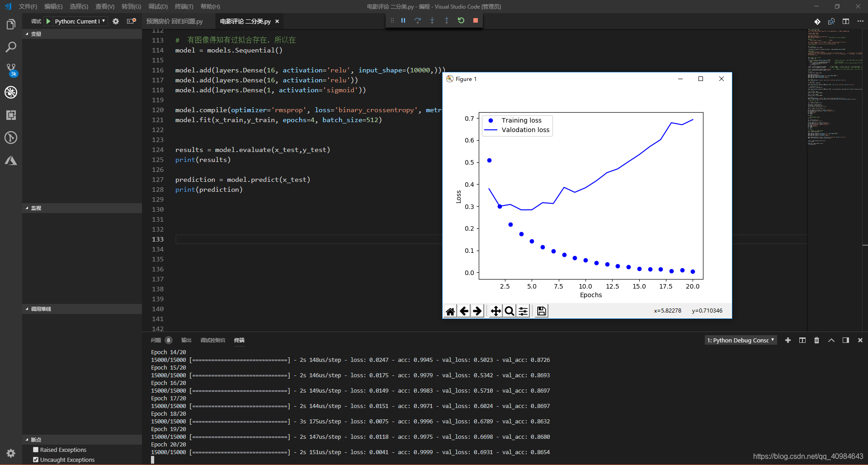The height and width of the screenshot is (465, 868).
Task: Reset the plot view with Home icon in Figure 1
Action: pos(450,311)
